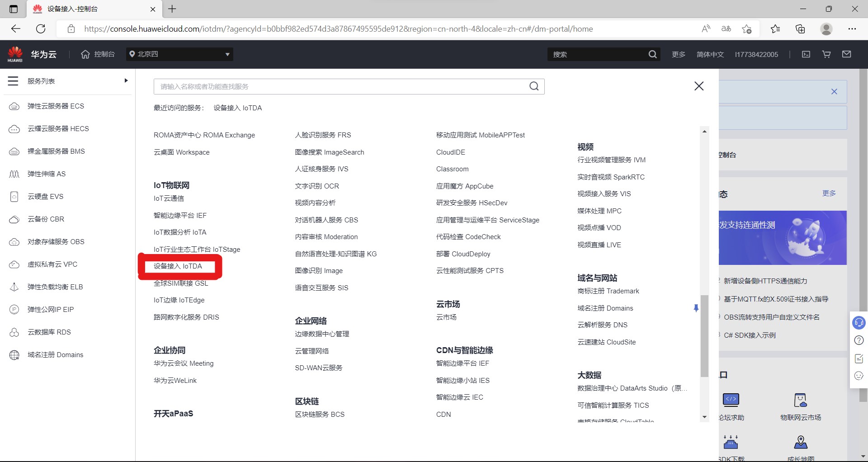Click the 域名注册 Domains sidebar icon

coord(14,355)
